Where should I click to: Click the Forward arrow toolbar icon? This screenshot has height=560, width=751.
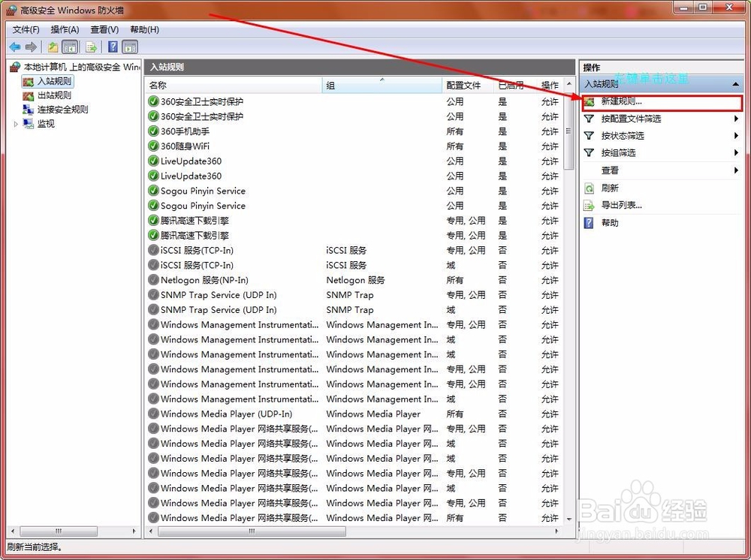coord(31,47)
